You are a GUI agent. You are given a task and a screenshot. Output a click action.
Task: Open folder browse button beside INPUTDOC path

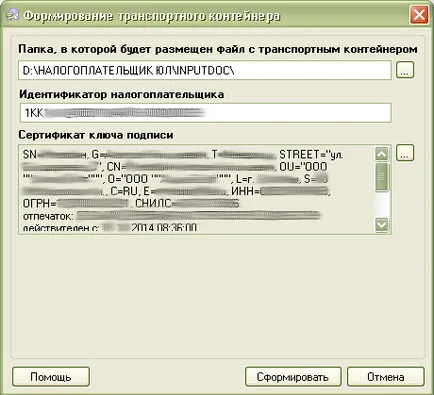pyautogui.click(x=405, y=70)
